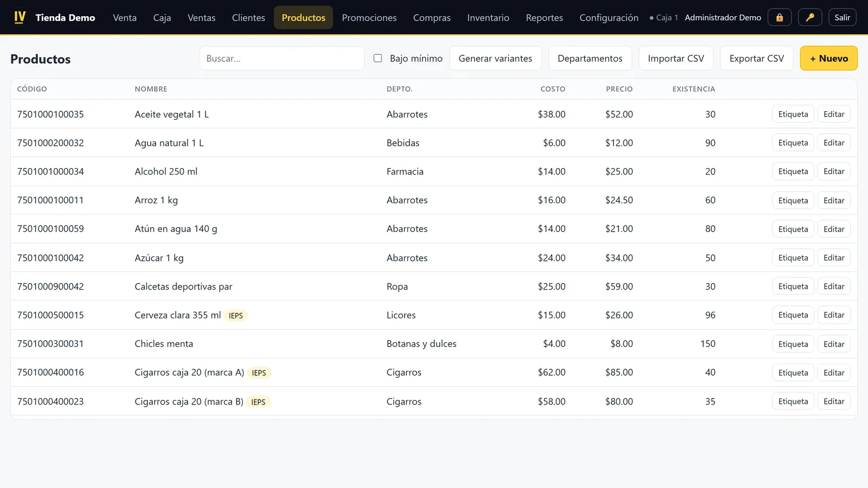The width and height of the screenshot is (868, 488).
Task: Click the Caja 1 status indicator
Action: click(663, 18)
